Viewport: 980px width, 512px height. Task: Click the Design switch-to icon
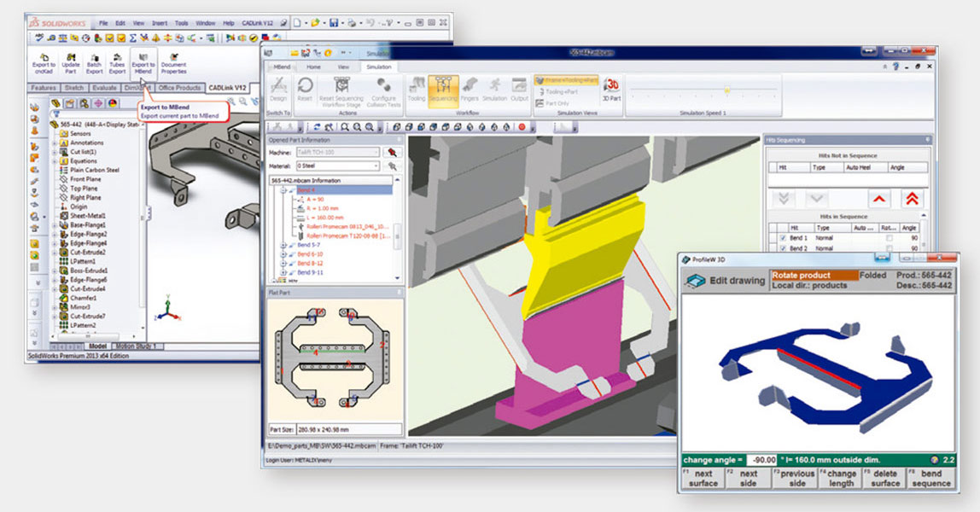point(278,89)
